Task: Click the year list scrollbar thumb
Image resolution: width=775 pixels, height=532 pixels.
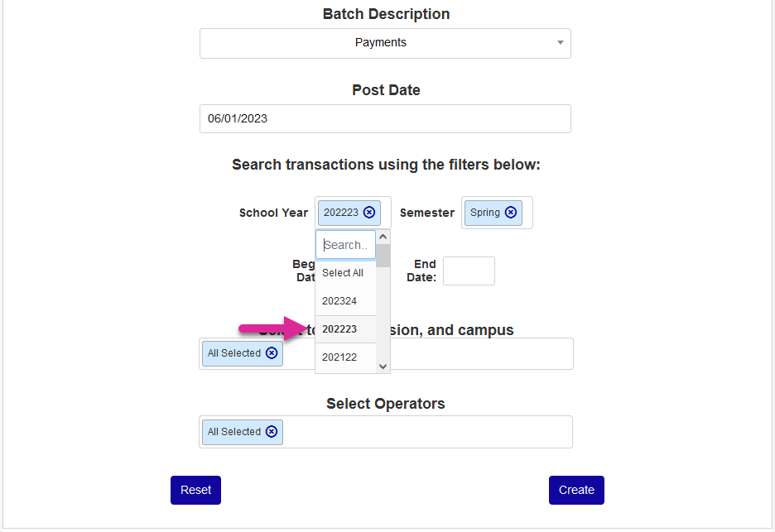Action: pos(383,256)
